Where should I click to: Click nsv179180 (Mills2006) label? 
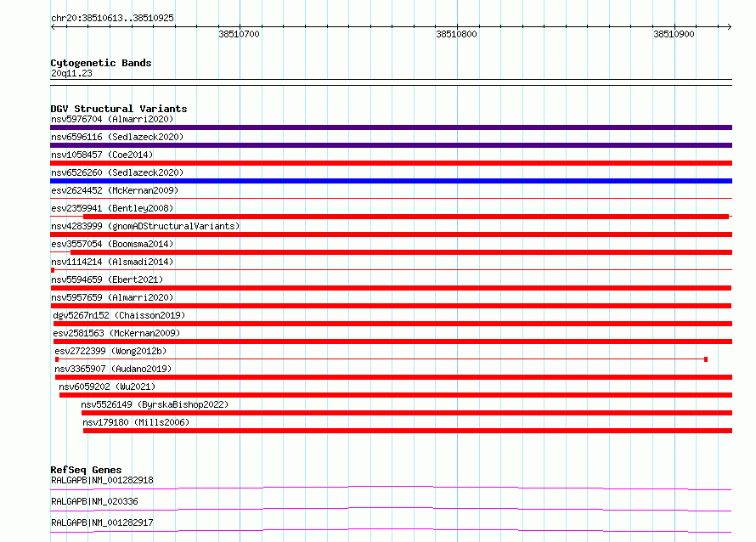tap(136, 422)
